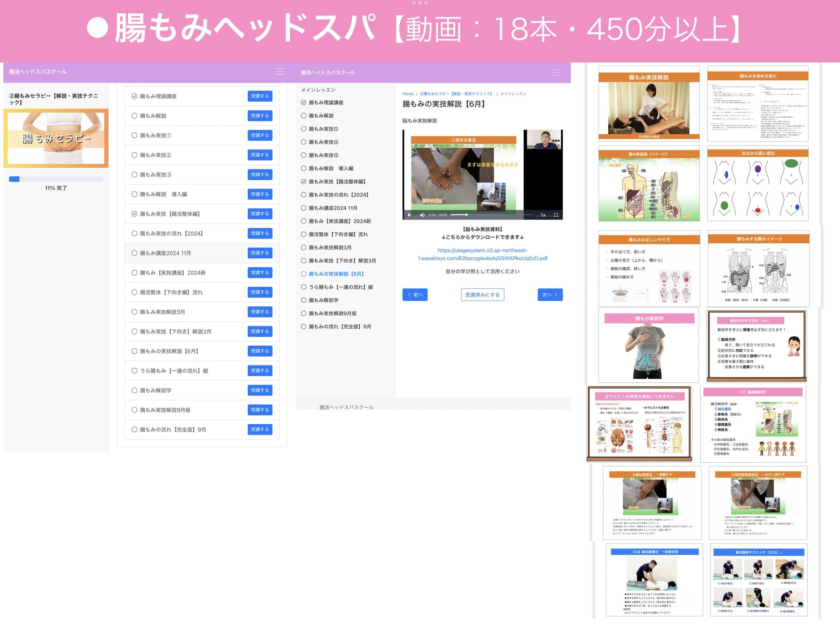The width and height of the screenshot is (840, 625).
Task: Mark the lesson complete with 受講済みにする
Action: click(x=482, y=295)
